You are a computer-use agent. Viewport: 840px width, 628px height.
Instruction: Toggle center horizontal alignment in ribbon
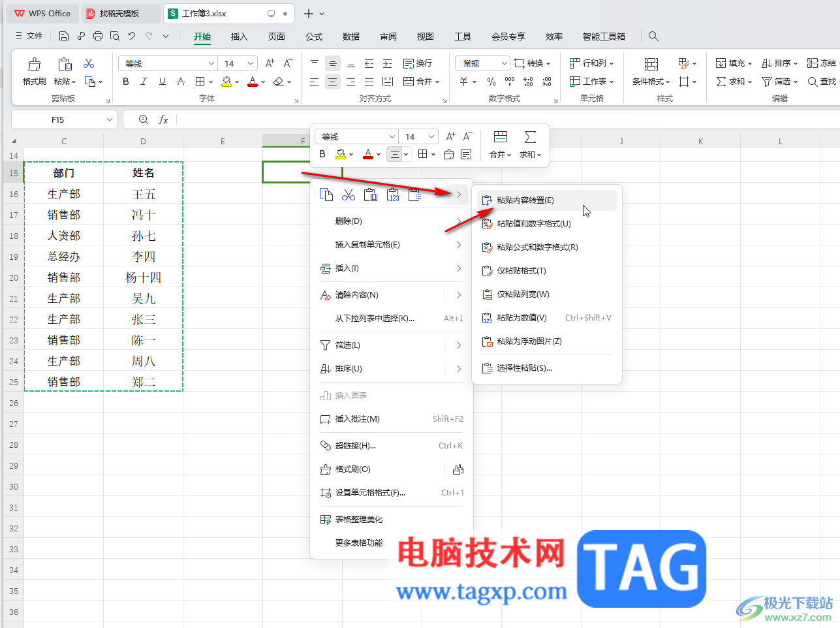click(333, 82)
